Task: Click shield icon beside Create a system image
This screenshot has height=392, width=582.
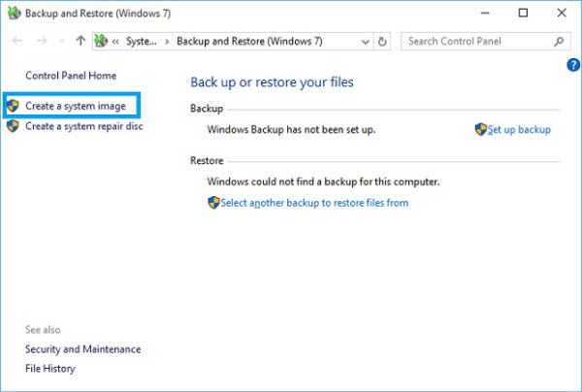Action: 13,106
